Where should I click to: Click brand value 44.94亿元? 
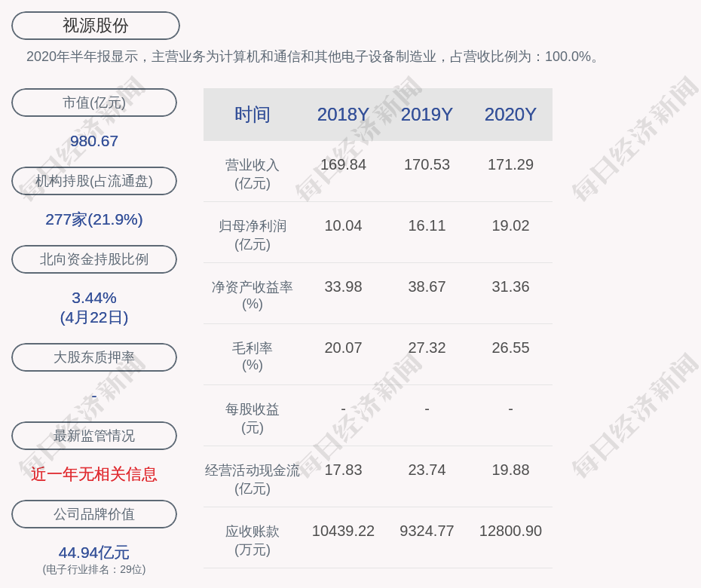coord(94,553)
